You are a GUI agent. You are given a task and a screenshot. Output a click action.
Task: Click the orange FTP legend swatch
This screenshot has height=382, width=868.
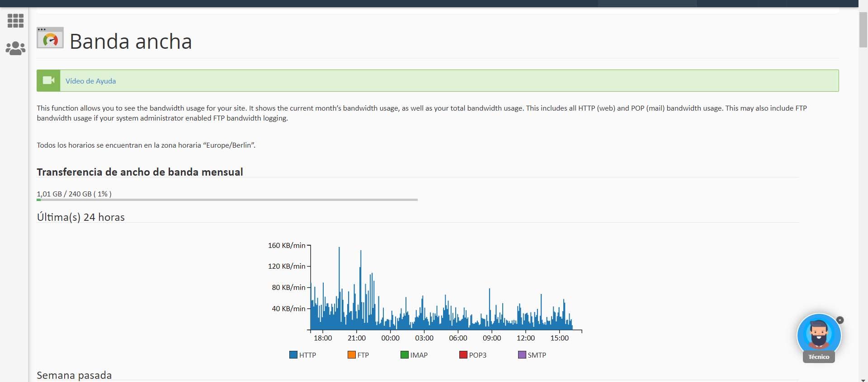click(352, 355)
